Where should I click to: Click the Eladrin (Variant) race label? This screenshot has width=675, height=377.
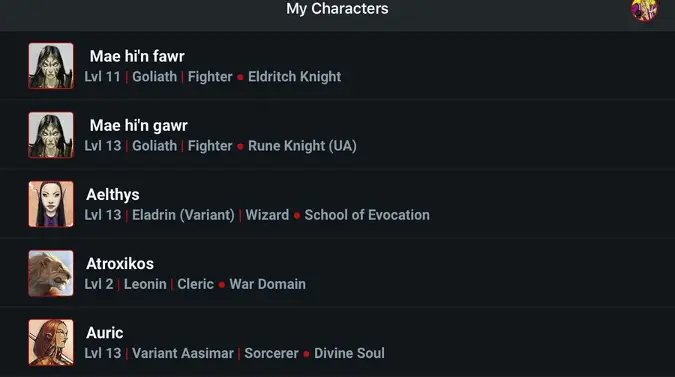183,215
